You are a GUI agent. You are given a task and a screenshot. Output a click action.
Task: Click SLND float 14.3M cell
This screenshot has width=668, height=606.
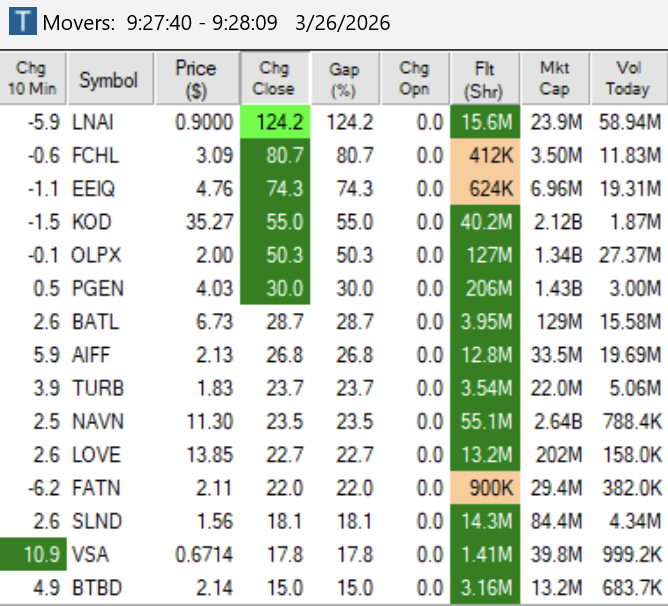[485, 521]
